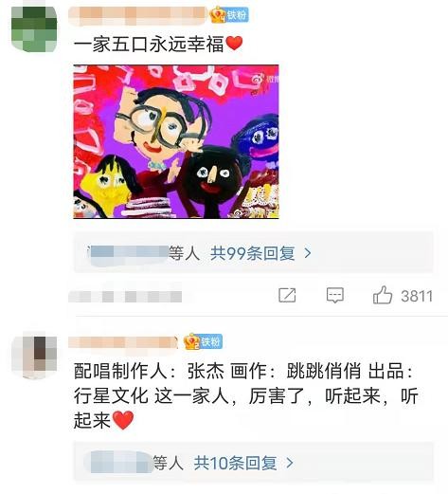The image size is (448, 494).
Task: Click chevron next to 共10条回复
Action: [x=290, y=463]
